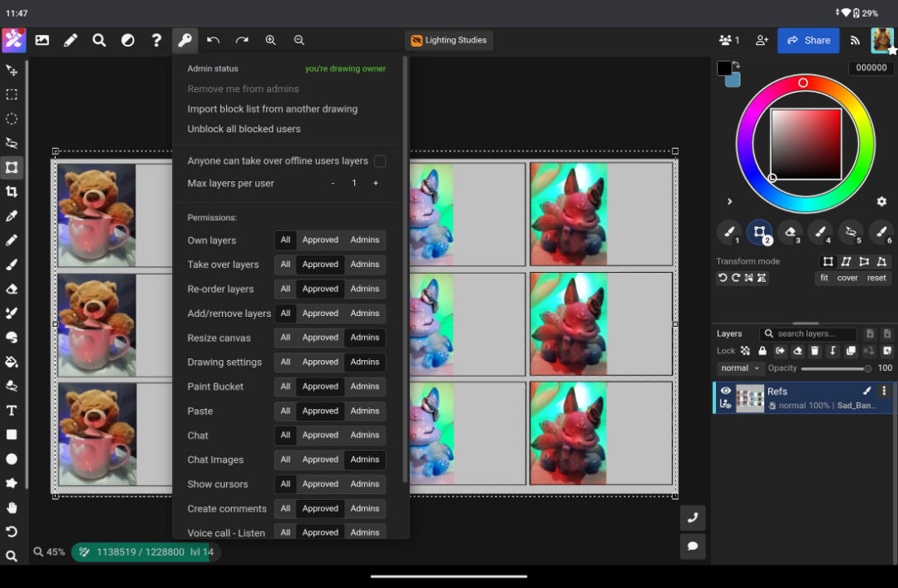Click the Lighting Studies drawing title
This screenshot has height=588, width=898.
click(x=448, y=40)
